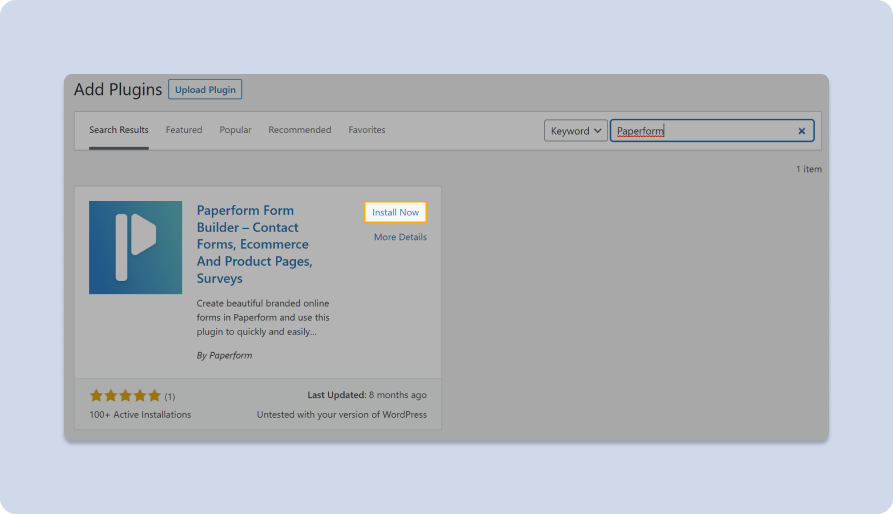893x514 pixels.
Task: Click the third rating star
Action: point(125,395)
